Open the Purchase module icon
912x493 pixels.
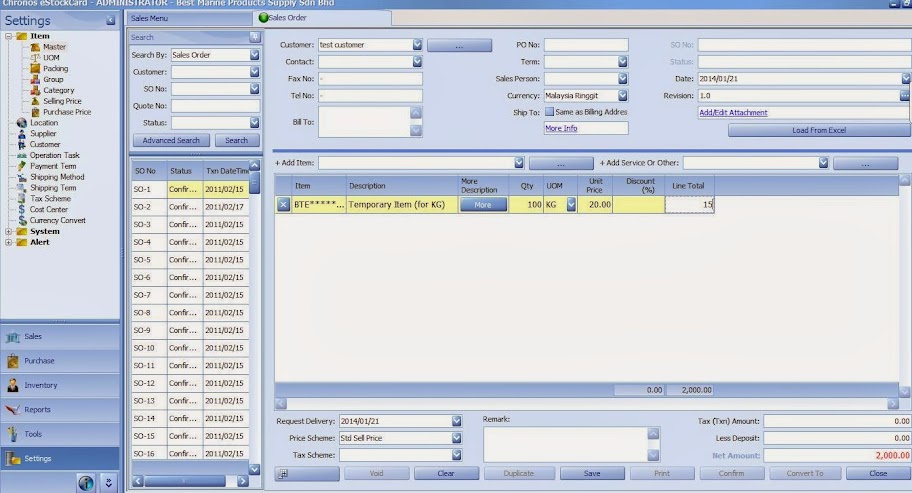[13, 361]
